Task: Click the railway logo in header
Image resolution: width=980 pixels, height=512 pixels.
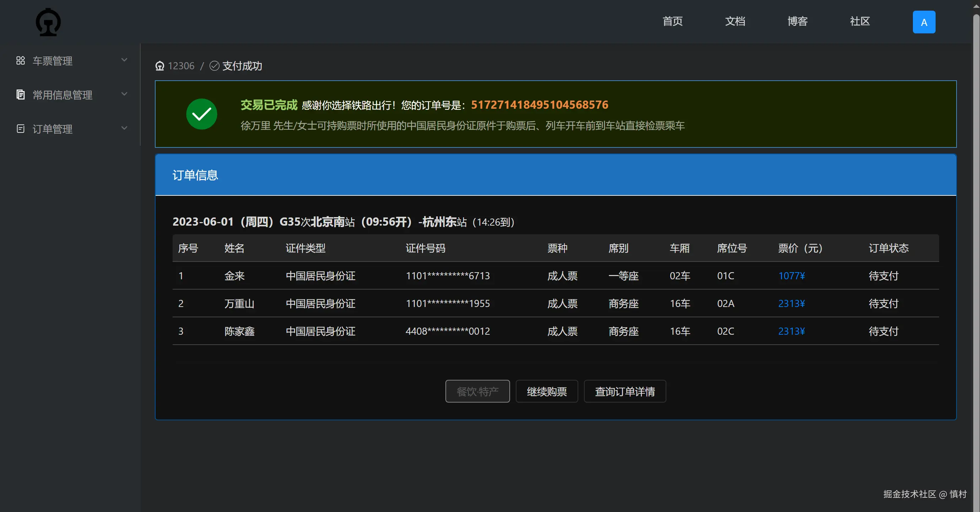Action: [48, 22]
